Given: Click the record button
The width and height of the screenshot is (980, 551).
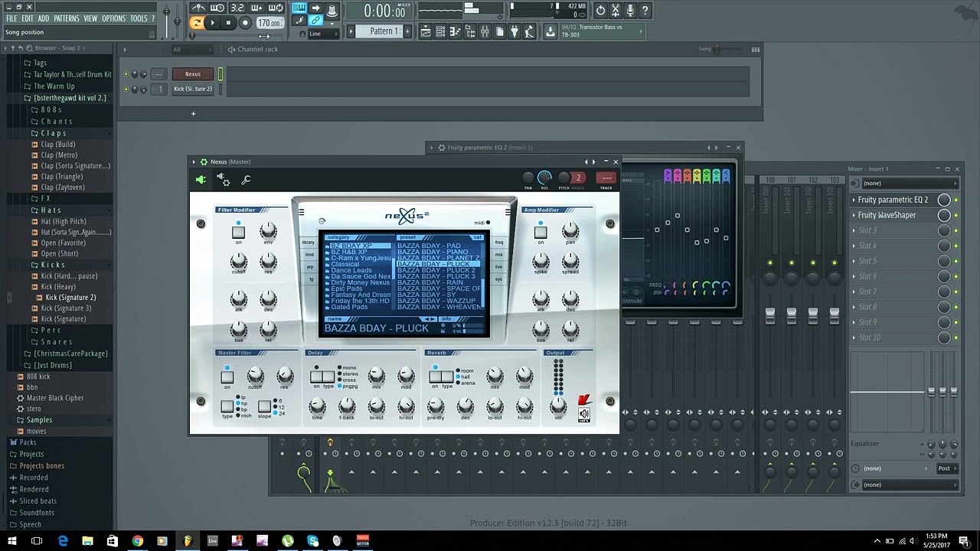Looking at the screenshot, I should tap(245, 23).
